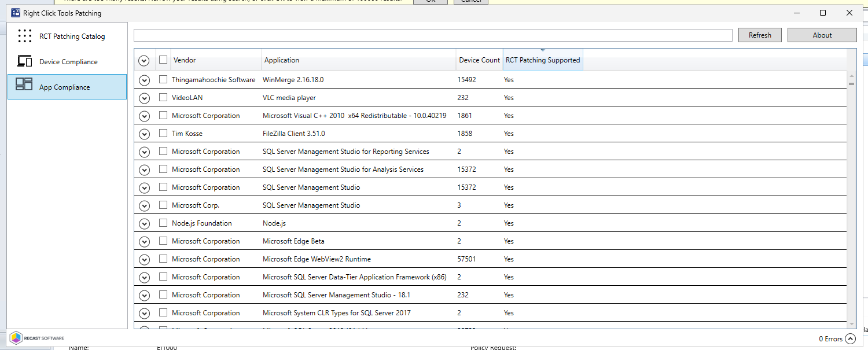
Task: Expand the Node.js Foundation row details
Action: [144, 224]
